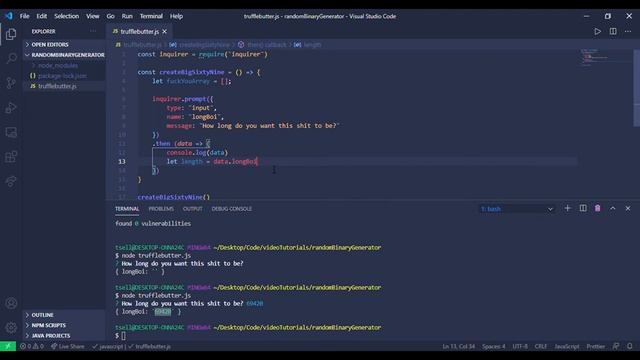Change indentation via Spaces: 4
This screenshot has width=640, height=360.
tap(493, 347)
